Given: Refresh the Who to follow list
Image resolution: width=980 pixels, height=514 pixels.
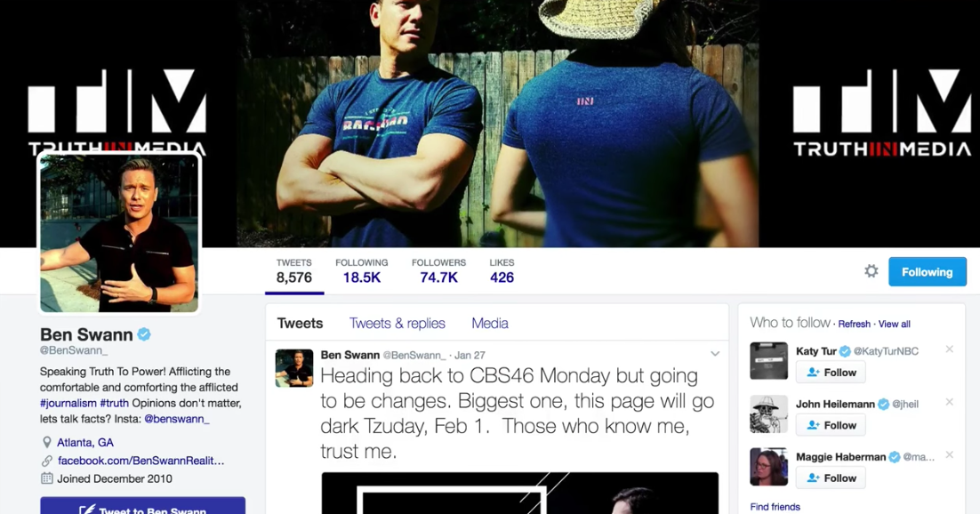Looking at the screenshot, I should pyautogui.click(x=854, y=324).
